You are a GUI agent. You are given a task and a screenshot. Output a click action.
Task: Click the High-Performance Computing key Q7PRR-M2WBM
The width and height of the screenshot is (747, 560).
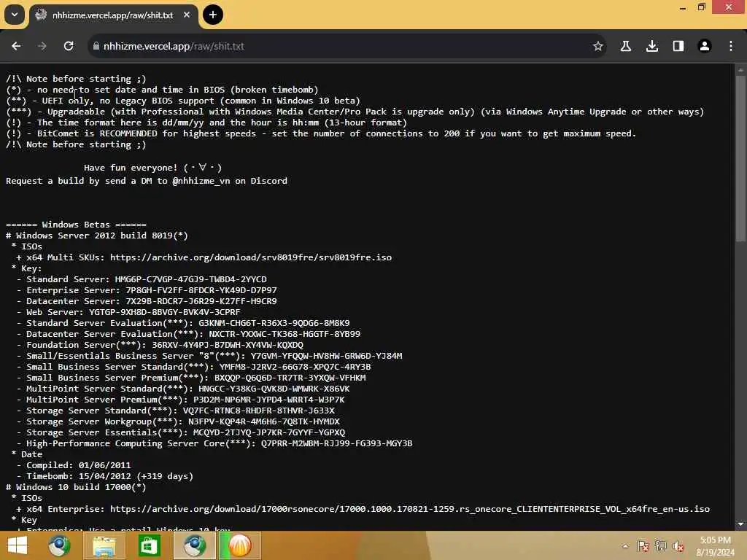coord(337,443)
